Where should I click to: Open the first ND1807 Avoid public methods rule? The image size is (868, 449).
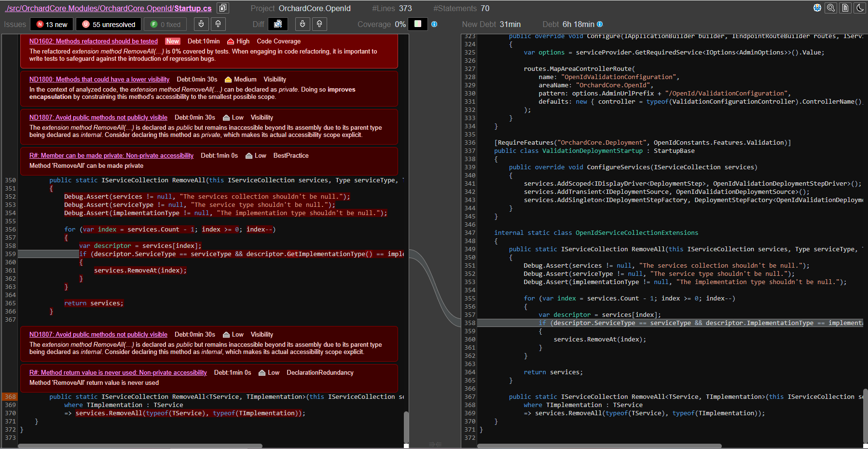[x=98, y=118]
